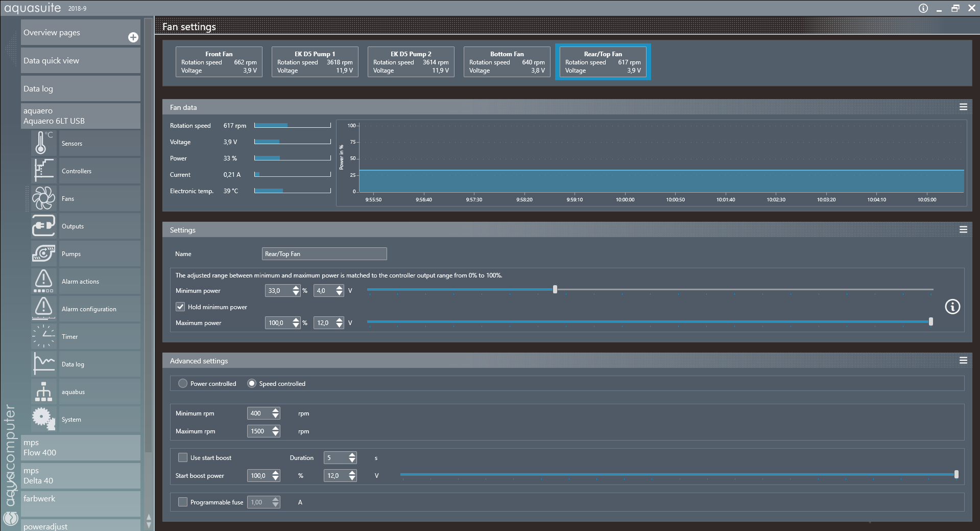Open the System gear icon

coord(43,419)
